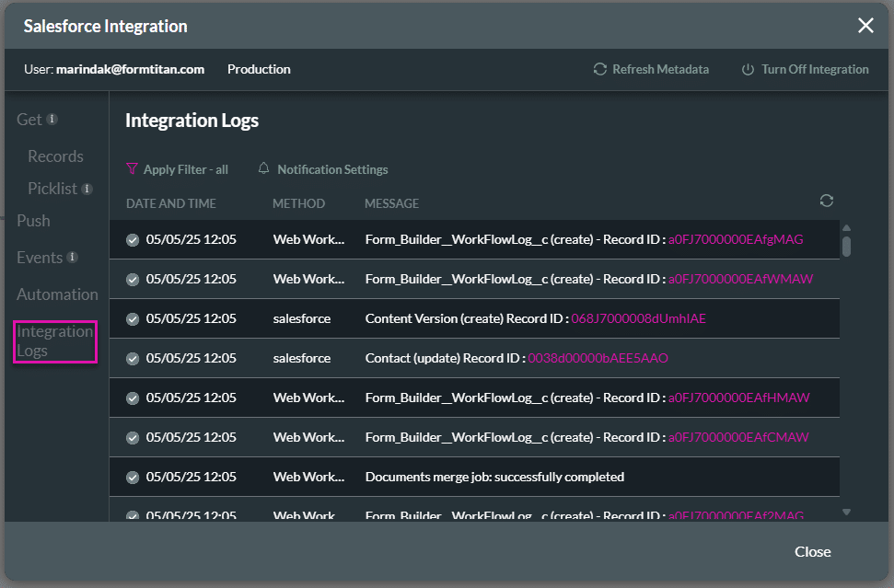Click status check icon of Contact update row
Viewport: 894px width, 588px height.
[133, 358]
